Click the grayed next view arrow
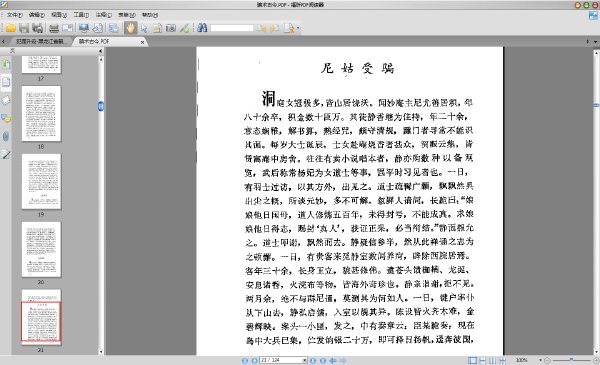The width and height of the screenshot is (600, 365). [343, 360]
